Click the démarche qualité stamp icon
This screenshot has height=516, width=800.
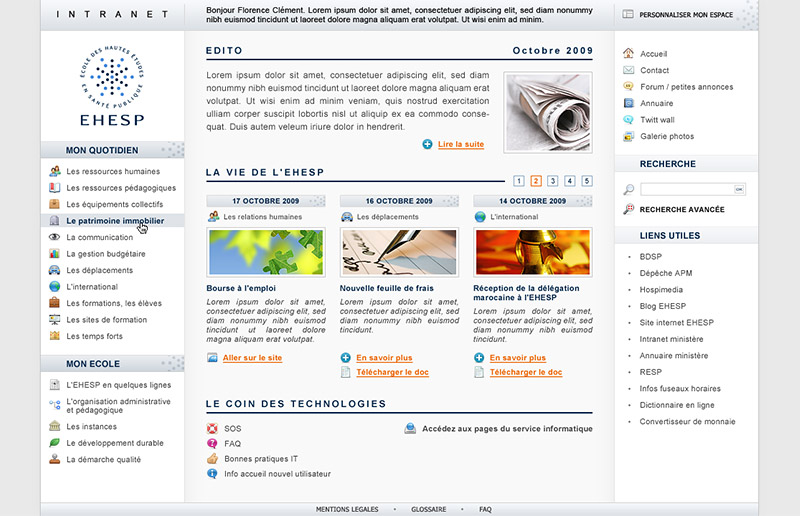[55, 459]
